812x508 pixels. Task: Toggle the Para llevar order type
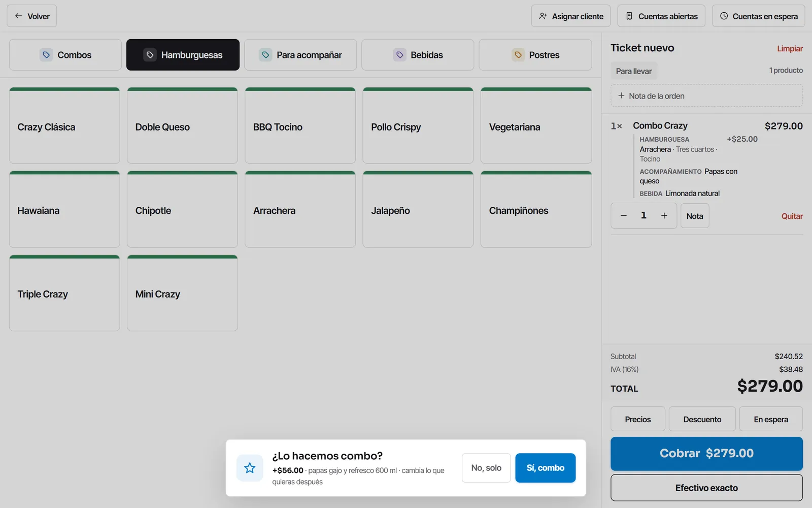tap(634, 71)
